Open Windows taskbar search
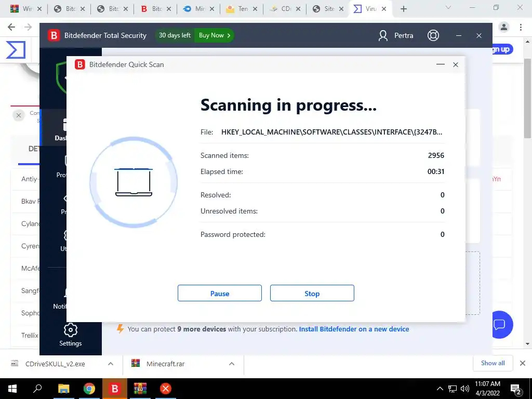The height and width of the screenshot is (399, 532). (37, 389)
